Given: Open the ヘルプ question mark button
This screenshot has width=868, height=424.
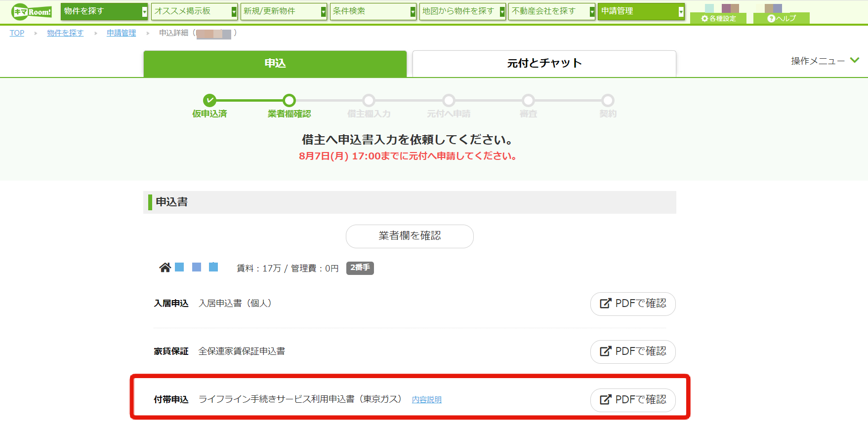Looking at the screenshot, I should pyautogui.click(x=782, y=18).
